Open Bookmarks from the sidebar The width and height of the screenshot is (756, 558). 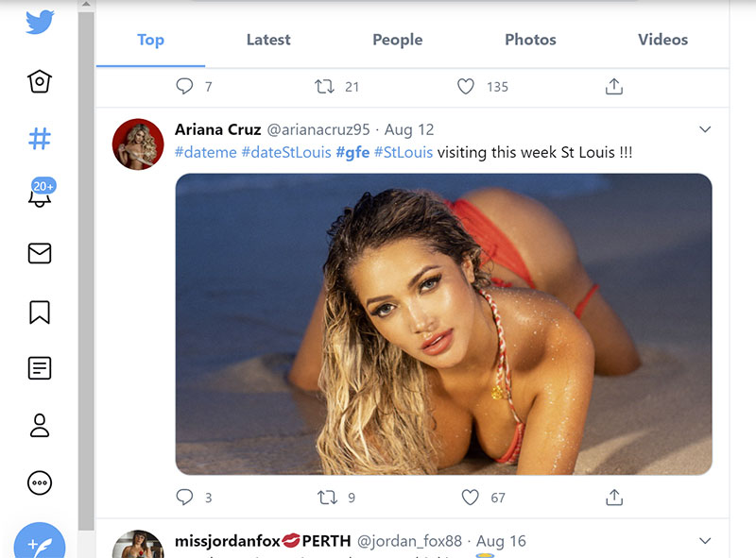pos(40,312)
